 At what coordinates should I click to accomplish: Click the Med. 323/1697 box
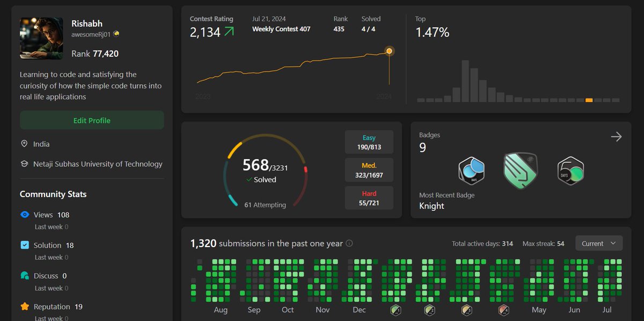(369, 170)
